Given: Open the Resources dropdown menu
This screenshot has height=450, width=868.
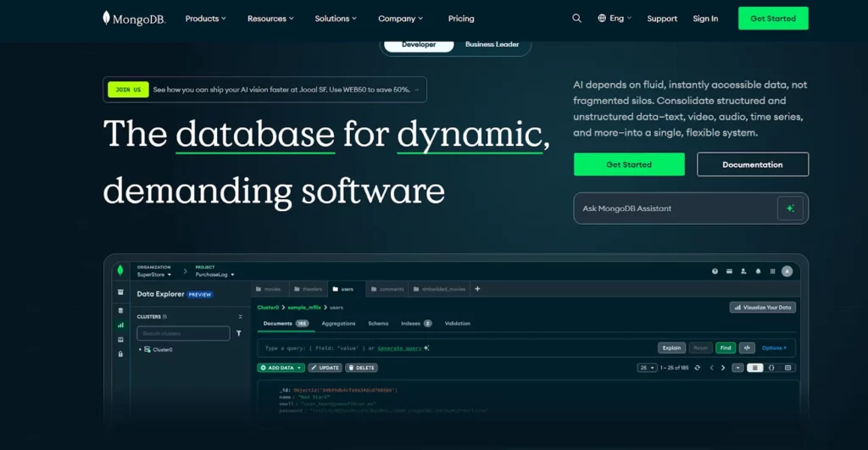Looking at the screenshot, I should [x=270, y=19].
